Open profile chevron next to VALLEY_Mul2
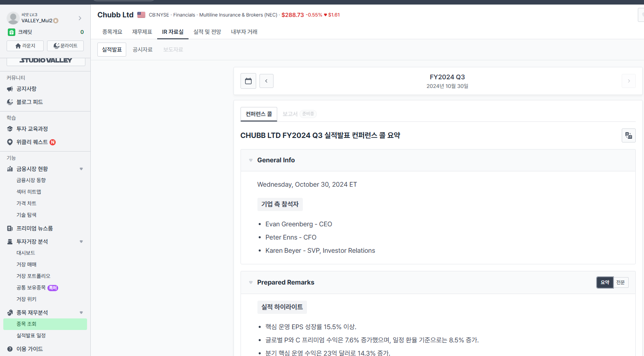644x356 pixels. [80, 18]
